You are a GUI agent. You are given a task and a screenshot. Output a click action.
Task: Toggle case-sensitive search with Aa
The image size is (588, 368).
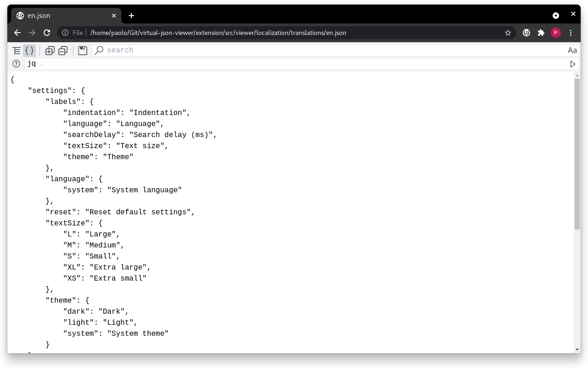[572, 51]
